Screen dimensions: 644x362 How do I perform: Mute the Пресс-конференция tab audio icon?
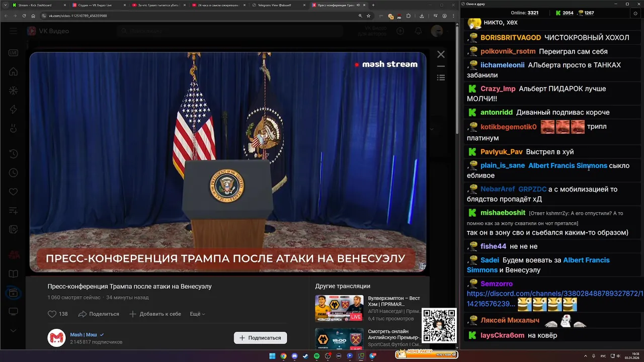pos(358,5)
